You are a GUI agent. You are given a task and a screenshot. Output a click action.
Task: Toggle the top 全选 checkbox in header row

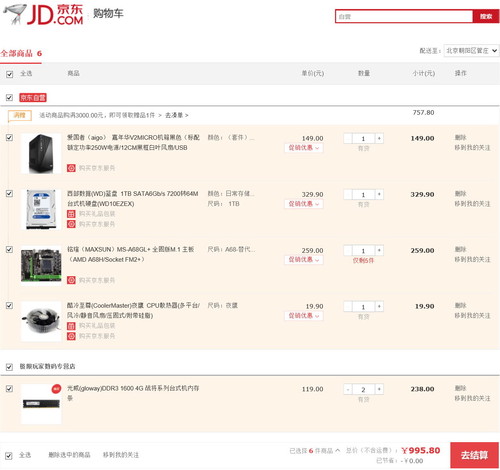pyautogui.click(x=9, y=74)
